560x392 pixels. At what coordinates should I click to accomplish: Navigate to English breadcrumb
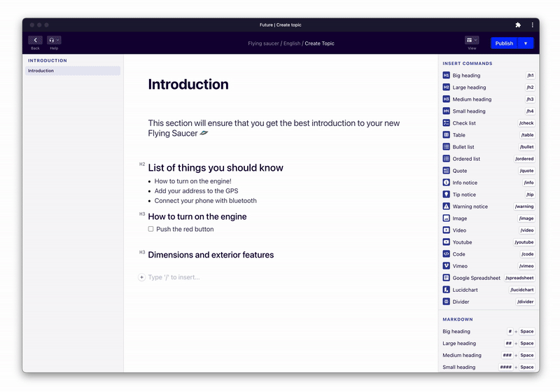coord(292,43)
